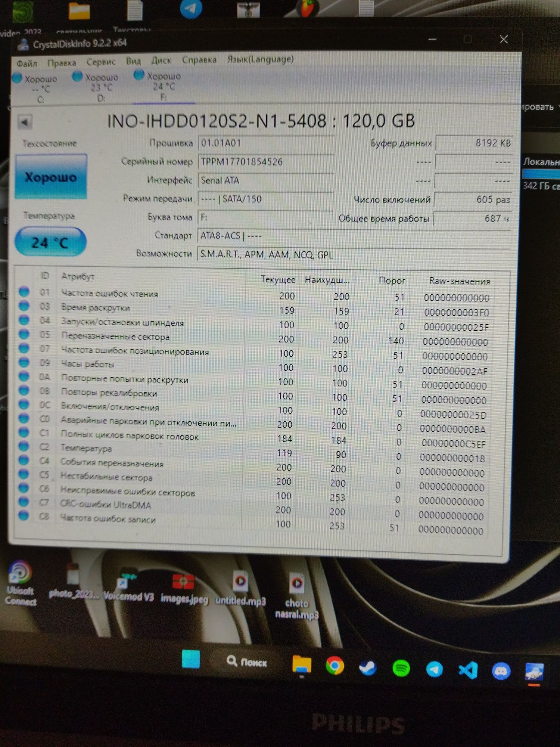Click the Возможности field with S.M.A.R.T.
This screenshot has height=747, width=560.
point(354,255)
